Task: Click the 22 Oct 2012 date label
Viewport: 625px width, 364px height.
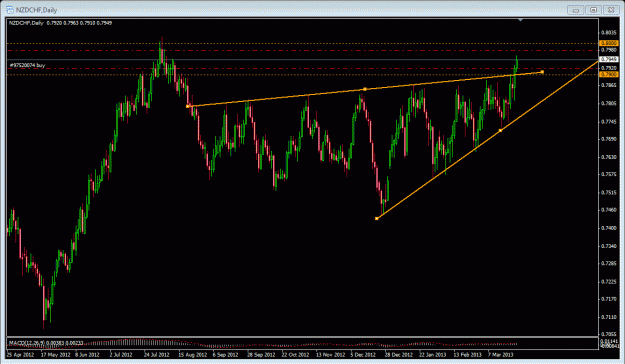Action: click(x=295, y=354)
